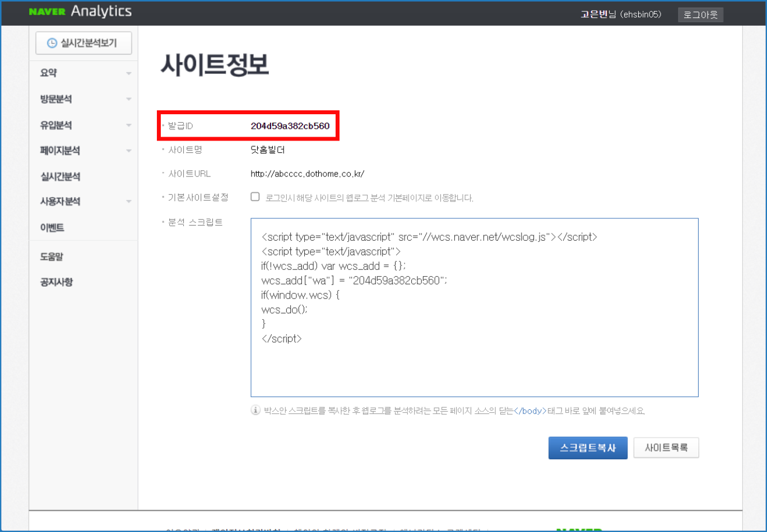Expand the 사용자분석 dropdown arrow
The image size is (767, 532).
(x=129, y=202)
